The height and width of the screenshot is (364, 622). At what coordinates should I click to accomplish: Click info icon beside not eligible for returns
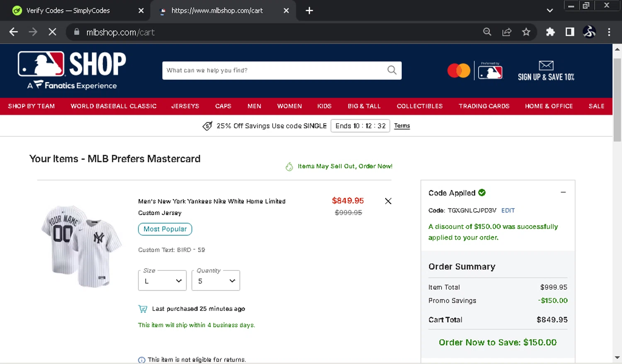[x=141, y=360]
